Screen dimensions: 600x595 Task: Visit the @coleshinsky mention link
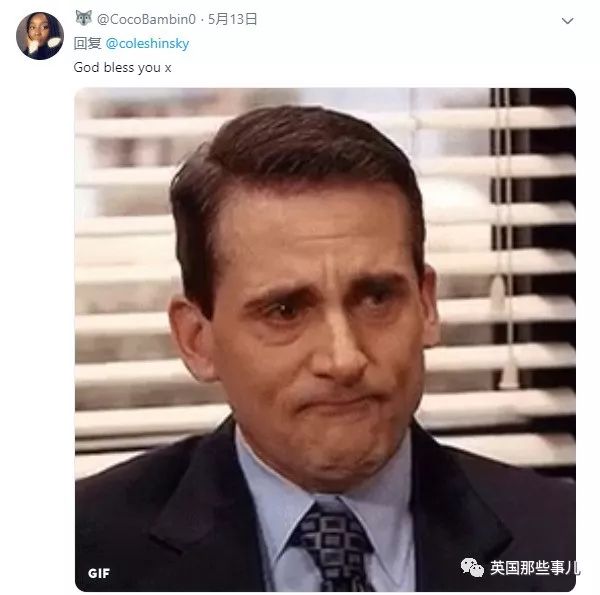click(147, 44)
